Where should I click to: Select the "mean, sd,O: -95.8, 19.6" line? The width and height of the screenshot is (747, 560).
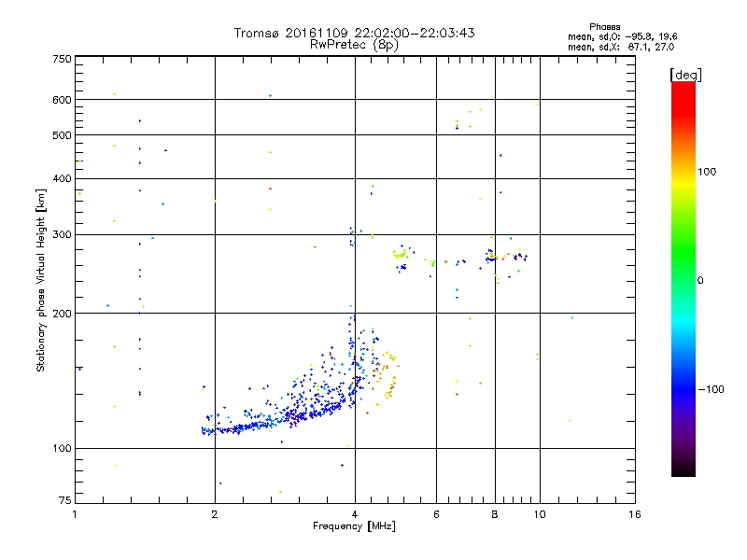(x=622, y=36)
